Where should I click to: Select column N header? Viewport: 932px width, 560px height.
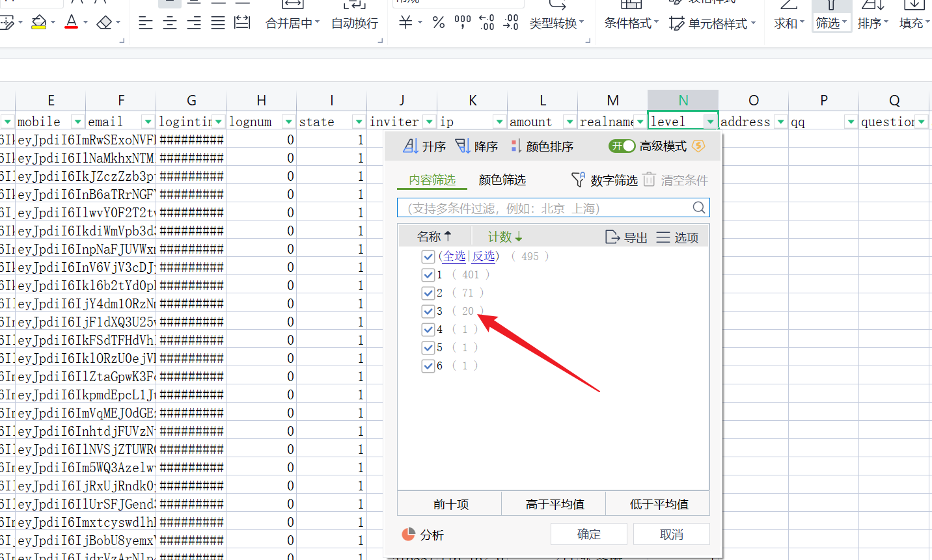683,100
